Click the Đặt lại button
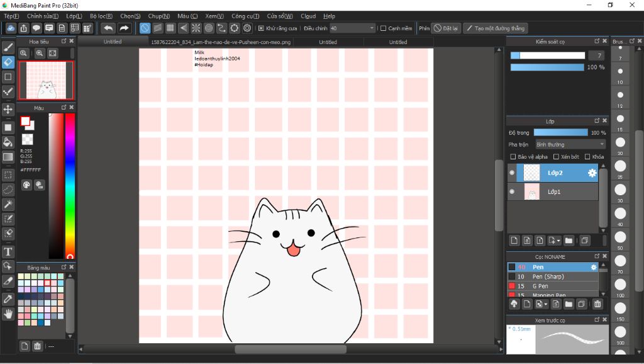 tap(446, 28)
